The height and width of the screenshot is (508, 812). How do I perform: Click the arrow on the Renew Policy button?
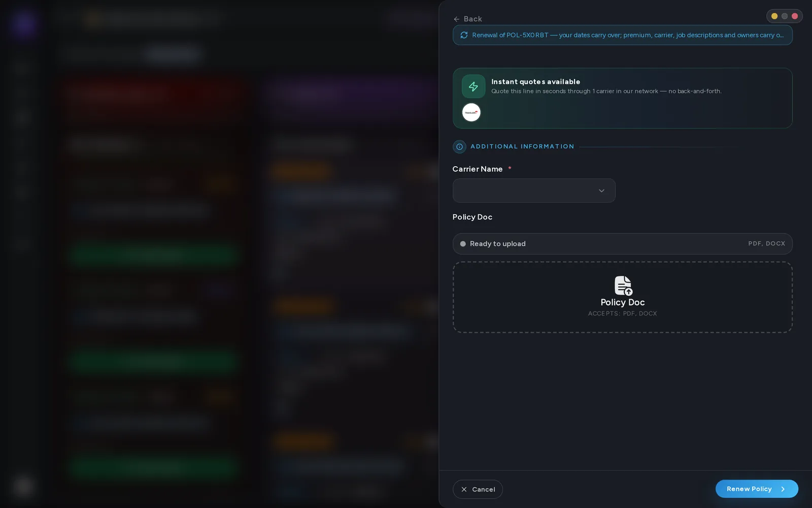coord(783,489)
